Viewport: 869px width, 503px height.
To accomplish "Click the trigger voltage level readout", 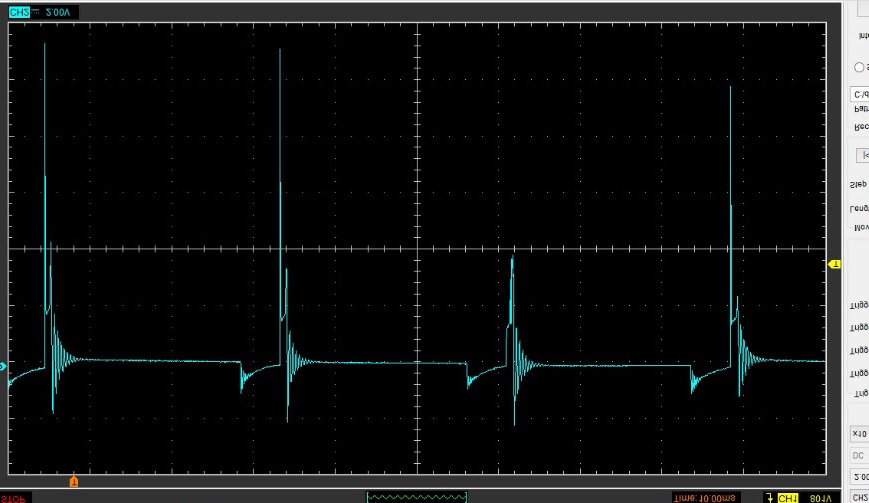I will click(822, 497).
